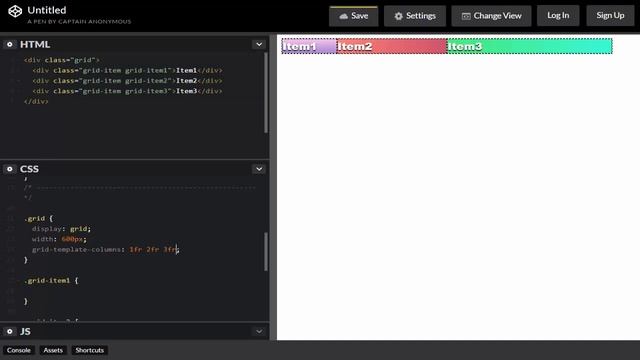The height and width of the screenshot is (360, 640).
Task: Click the Log In button
Action: click(x=558, y=16)
